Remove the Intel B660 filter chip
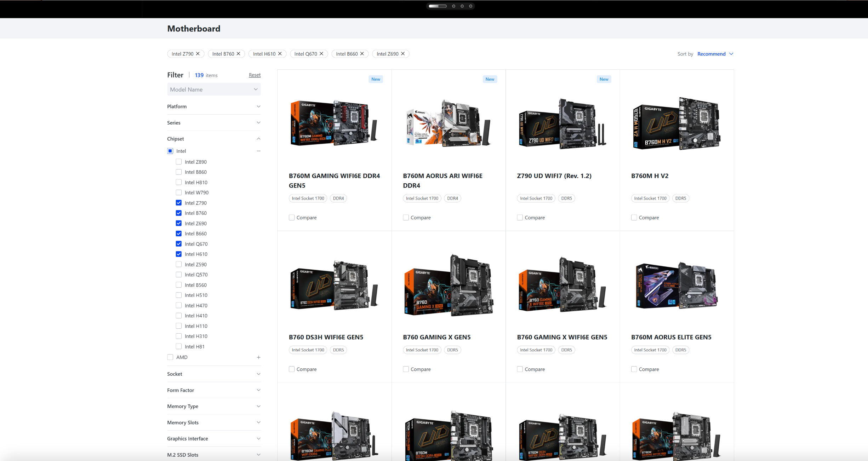The height and width of the screenshot is (461, 868). [362, 54]
